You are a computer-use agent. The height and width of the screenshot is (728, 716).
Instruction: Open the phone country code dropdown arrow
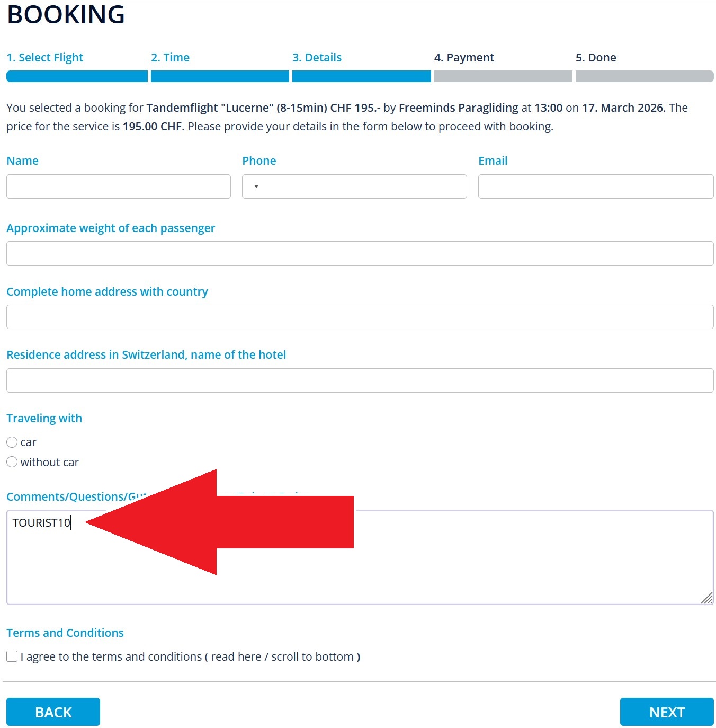coord(256,187)
